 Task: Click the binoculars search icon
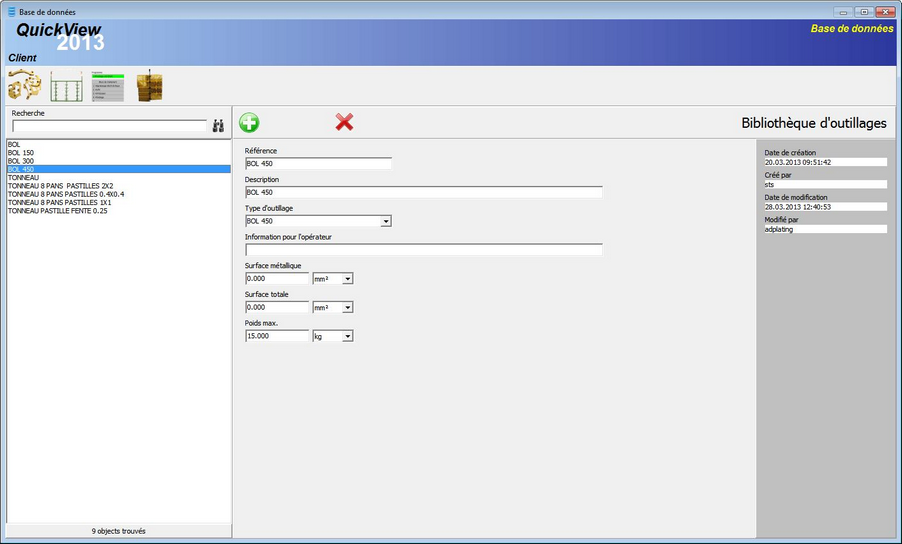[218, 126]
